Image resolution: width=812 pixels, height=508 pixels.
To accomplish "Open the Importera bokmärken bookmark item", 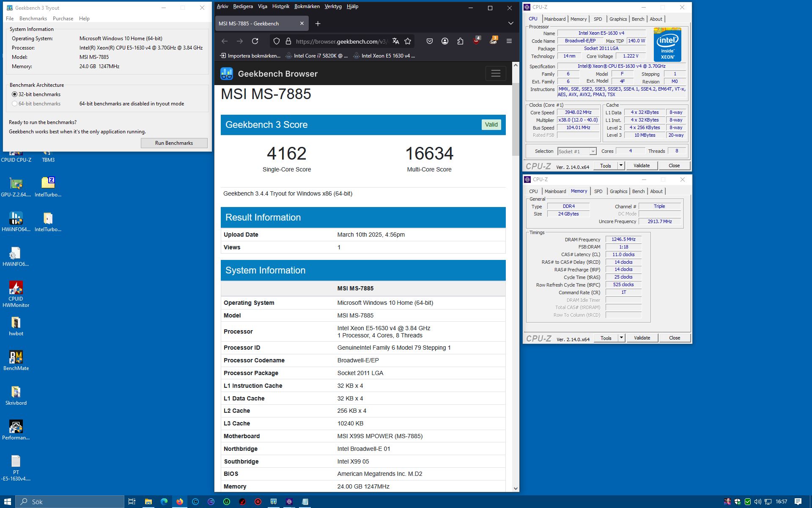I will 250,55.
